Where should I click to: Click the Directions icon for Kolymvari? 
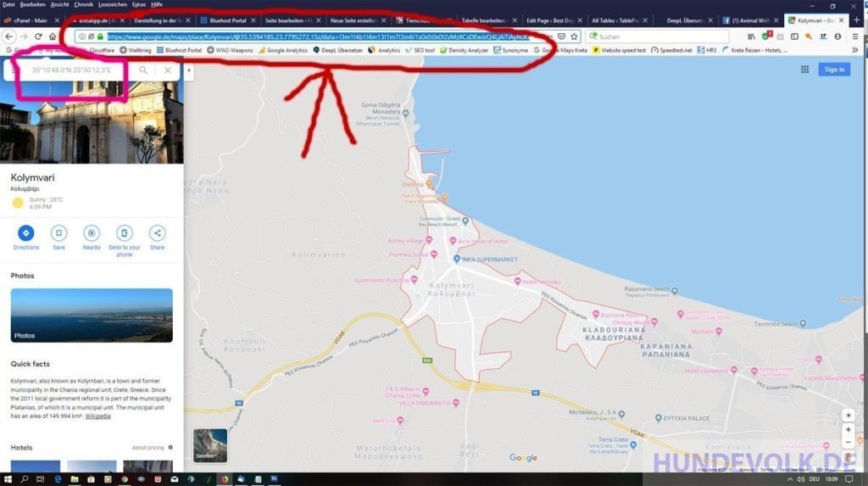(x=25, y=233)
